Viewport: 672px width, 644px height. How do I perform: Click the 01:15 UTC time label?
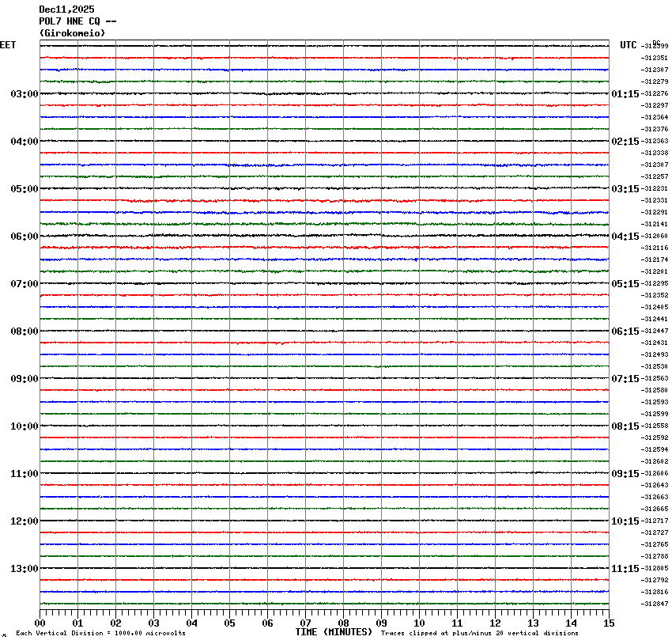[625, 94]
